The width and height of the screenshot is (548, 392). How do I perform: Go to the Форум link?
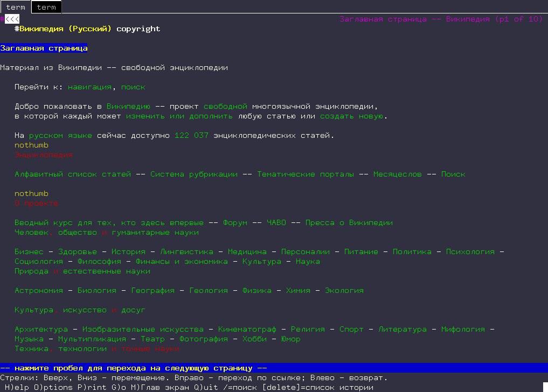tap(235, 222)
